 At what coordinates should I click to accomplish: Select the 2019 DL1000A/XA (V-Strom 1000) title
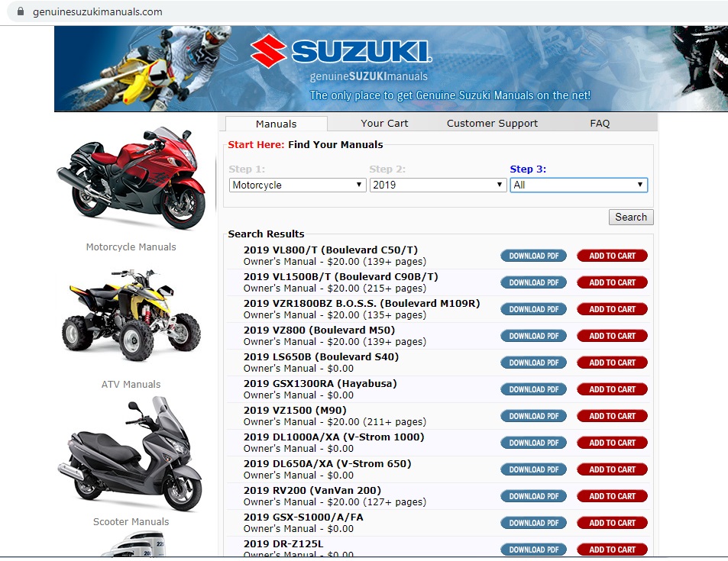click(x=334, y=437)
